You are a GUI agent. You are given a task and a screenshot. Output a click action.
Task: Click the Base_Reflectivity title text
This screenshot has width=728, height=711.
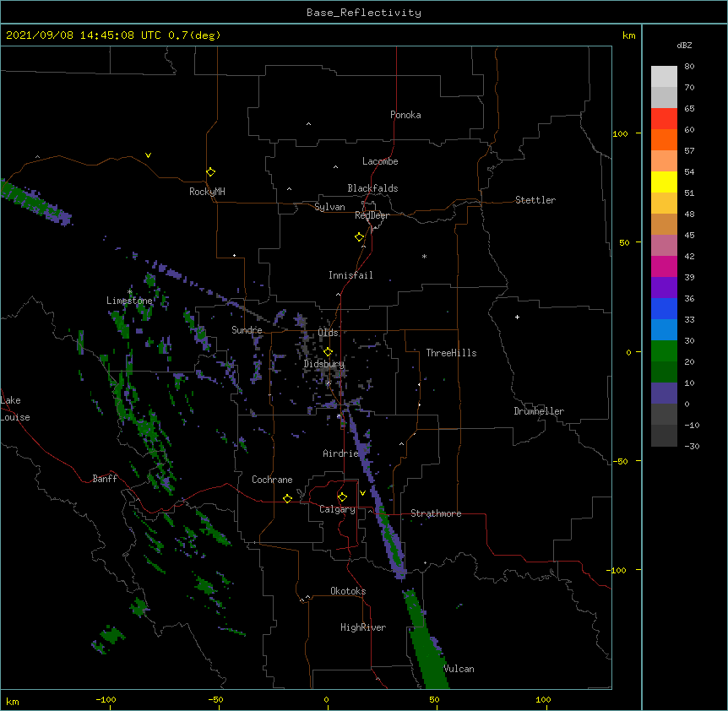click(364, 13)
